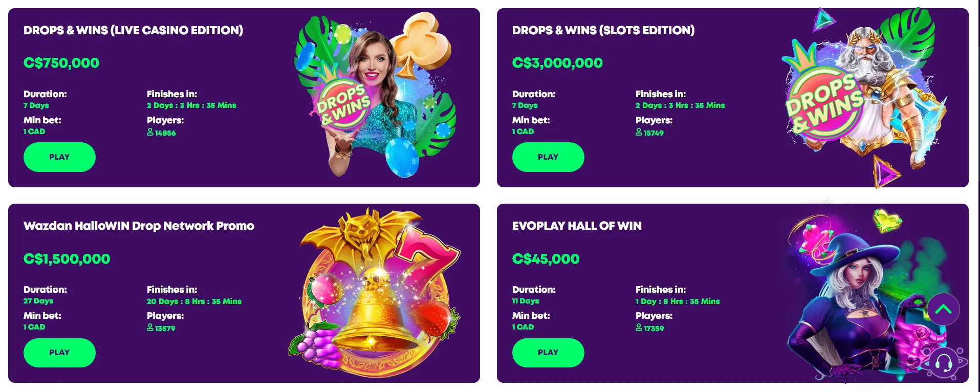Viewport: 980px width, 392px height.
Task: Play the Wazdan HalloWIN Drop promo
Action: [59, 353]
